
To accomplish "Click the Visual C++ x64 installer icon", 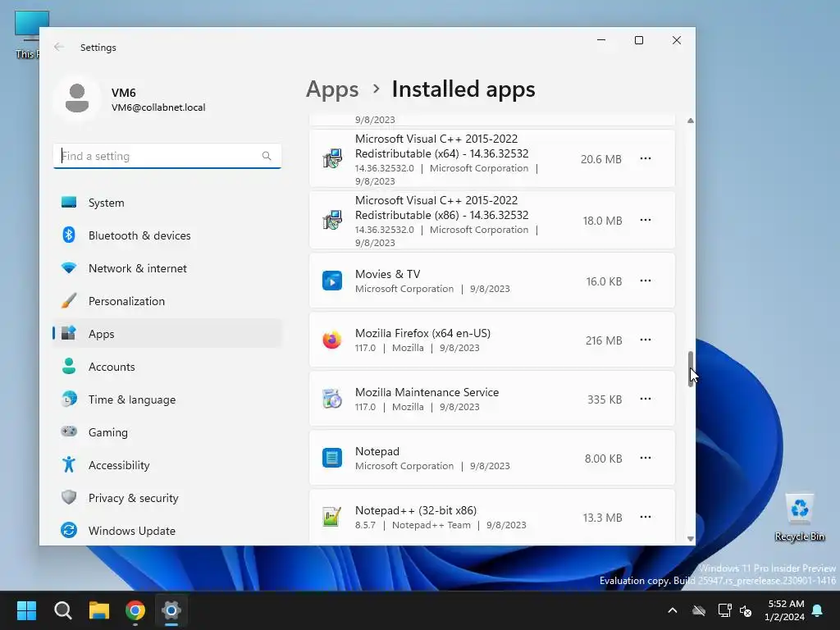I will click(332, 158).
